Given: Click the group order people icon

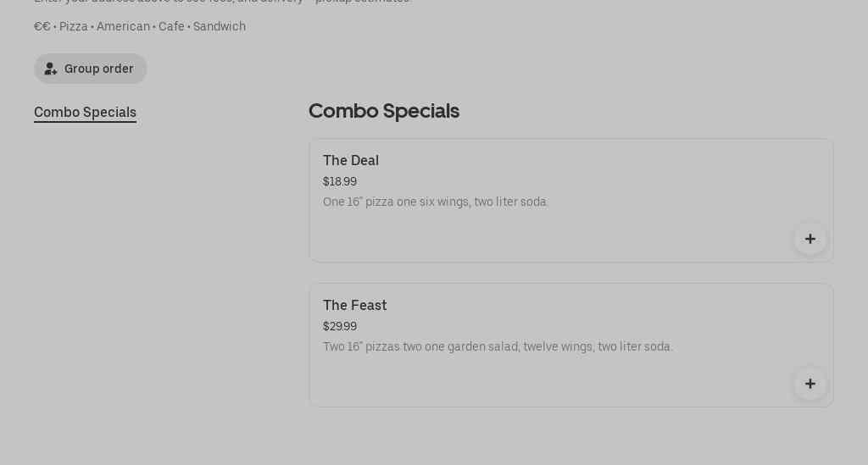Looking at the screenshot, I should [51, 69].
